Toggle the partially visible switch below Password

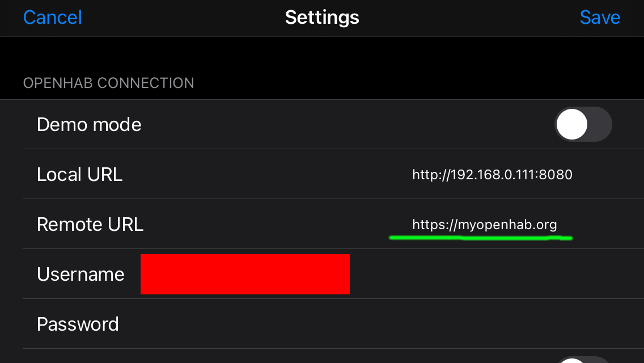(583, 360)
